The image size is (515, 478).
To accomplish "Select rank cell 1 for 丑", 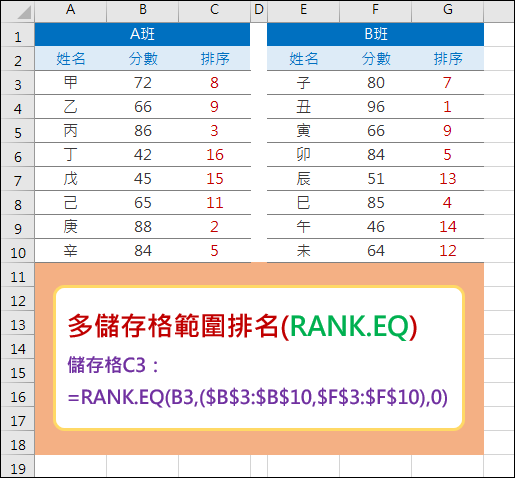I will tap(448, 107).
